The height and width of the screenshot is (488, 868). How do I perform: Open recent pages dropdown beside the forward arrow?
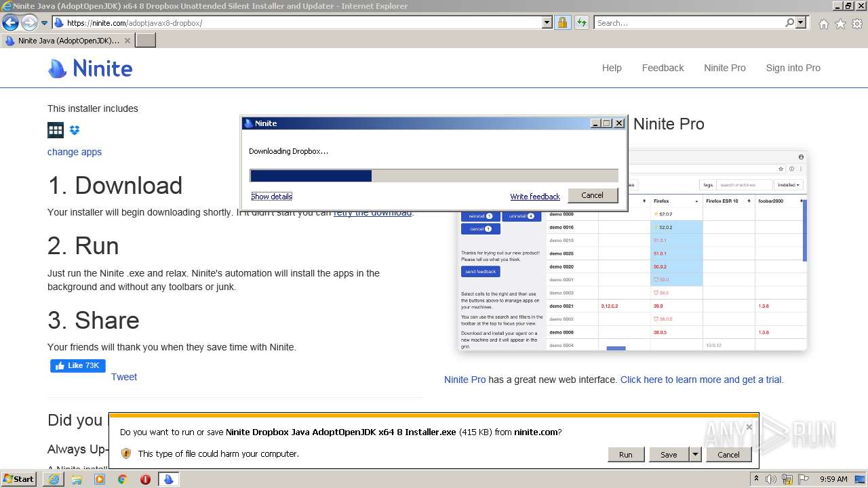[x=45, y=23]
